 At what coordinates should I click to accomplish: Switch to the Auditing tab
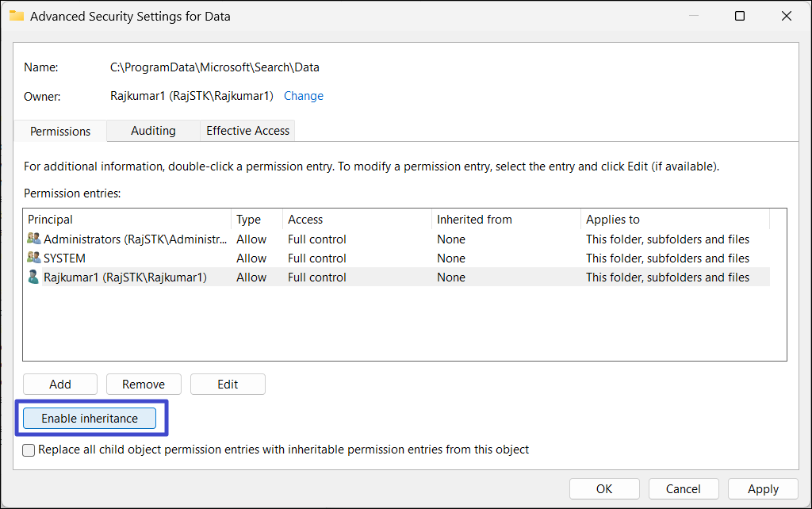click(153, 131)
